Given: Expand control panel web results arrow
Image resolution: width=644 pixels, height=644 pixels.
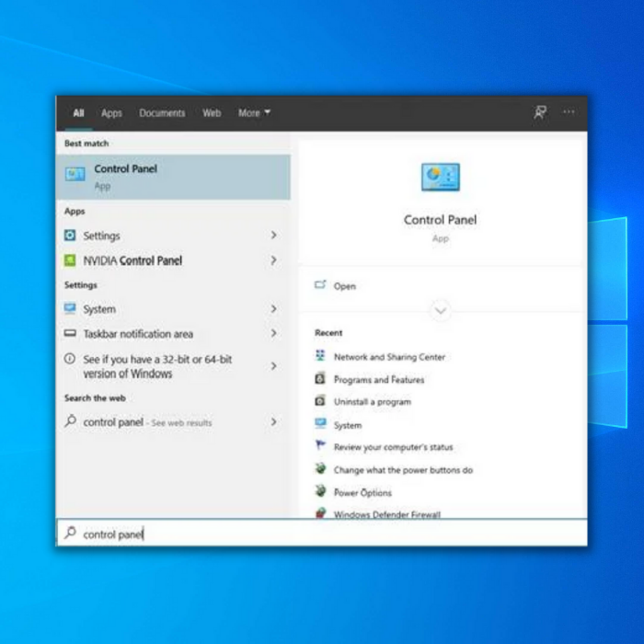Looking at the screenshot, I should 273,421.
